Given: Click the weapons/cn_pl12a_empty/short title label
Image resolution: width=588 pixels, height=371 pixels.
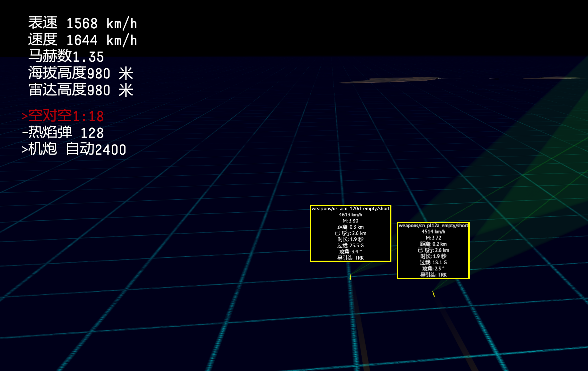Looking at the screenshot, I should tap(433, 226).
